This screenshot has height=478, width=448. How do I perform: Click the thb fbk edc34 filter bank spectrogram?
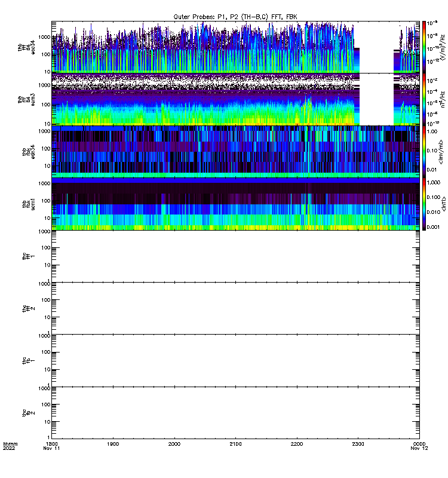click(235, 152)
